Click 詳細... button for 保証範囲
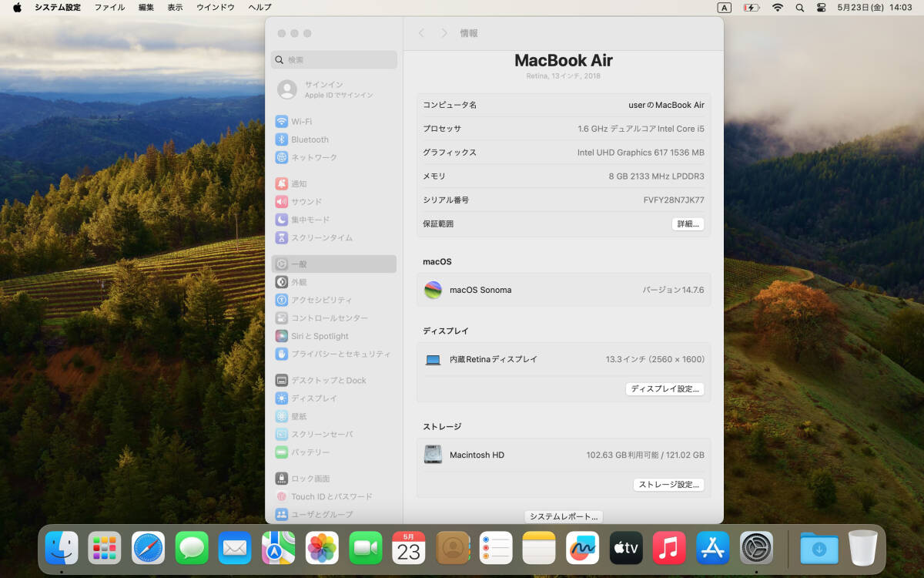This screenshot has width=924, height=578. (x=688, y=223)
